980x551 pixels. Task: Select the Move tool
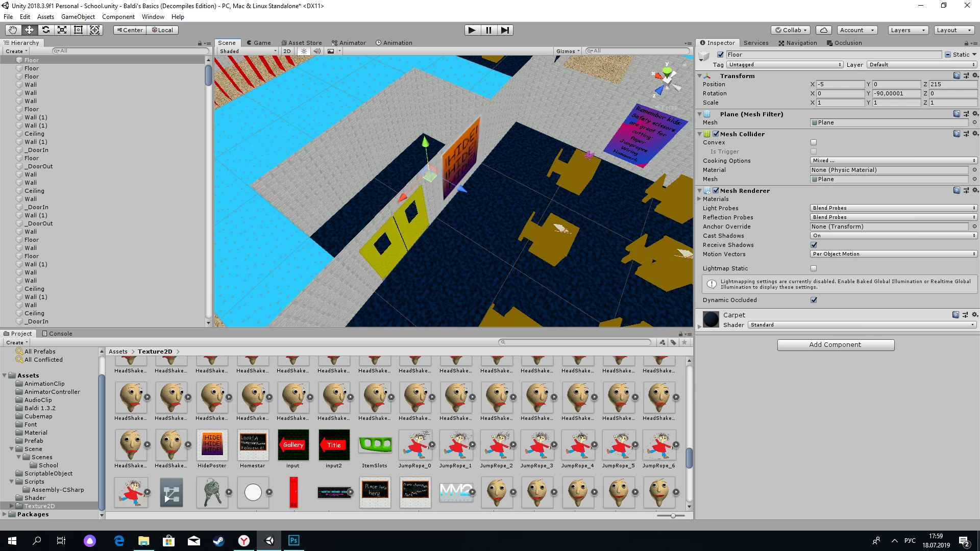click(29, 30)
